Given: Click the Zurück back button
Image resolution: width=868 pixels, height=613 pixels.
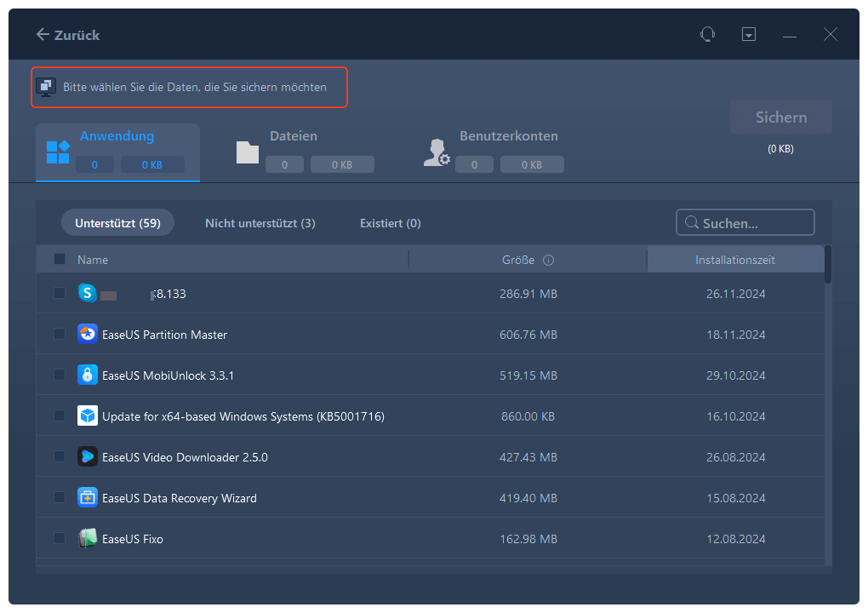Looking at the screenshot, I should [x=67, y=35].
